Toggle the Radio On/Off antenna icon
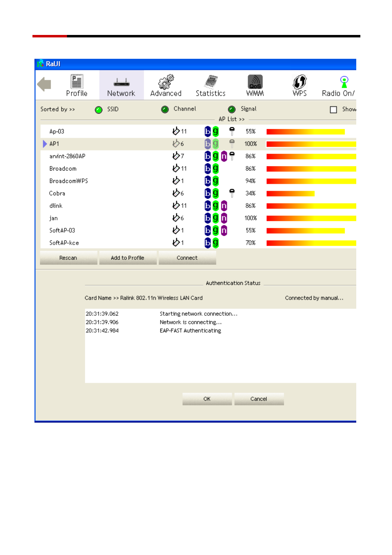This screenshot has width=392, height=555. tap(344, 81)
